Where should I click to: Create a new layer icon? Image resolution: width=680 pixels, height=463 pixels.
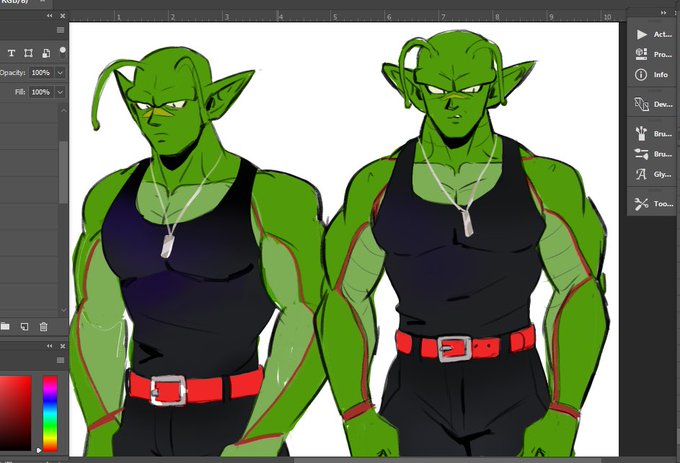point(24,326)
